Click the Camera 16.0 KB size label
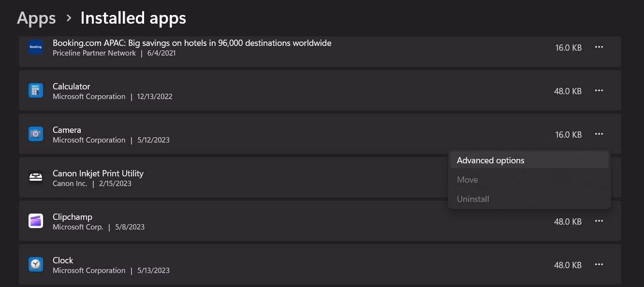This screenshot has width=644, height=287. 568,135
